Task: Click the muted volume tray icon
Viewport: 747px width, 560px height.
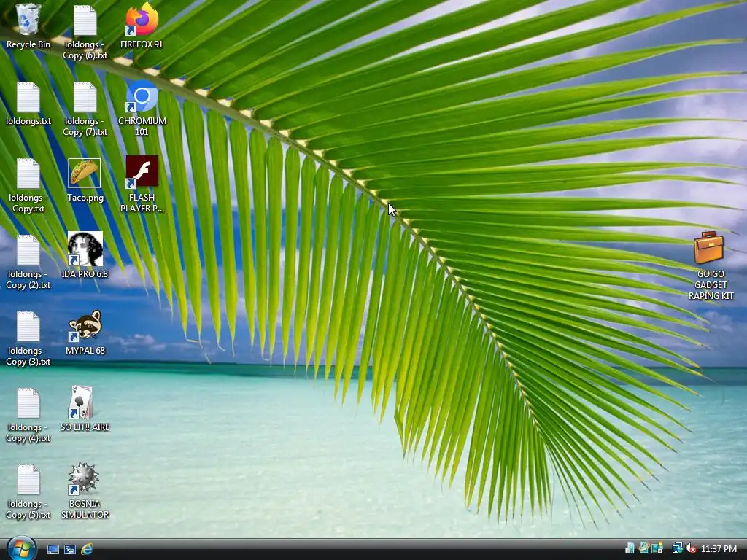Action: [x=691, y=548]
